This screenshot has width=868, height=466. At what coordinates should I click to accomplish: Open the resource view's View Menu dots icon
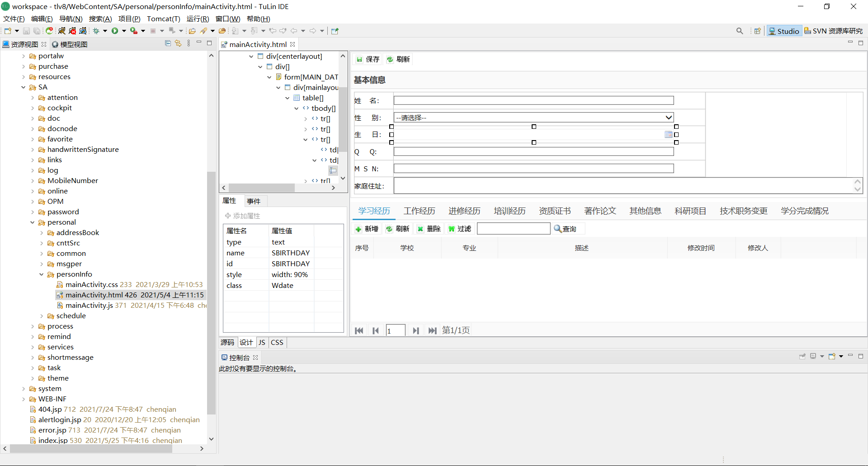pos(189,43)
